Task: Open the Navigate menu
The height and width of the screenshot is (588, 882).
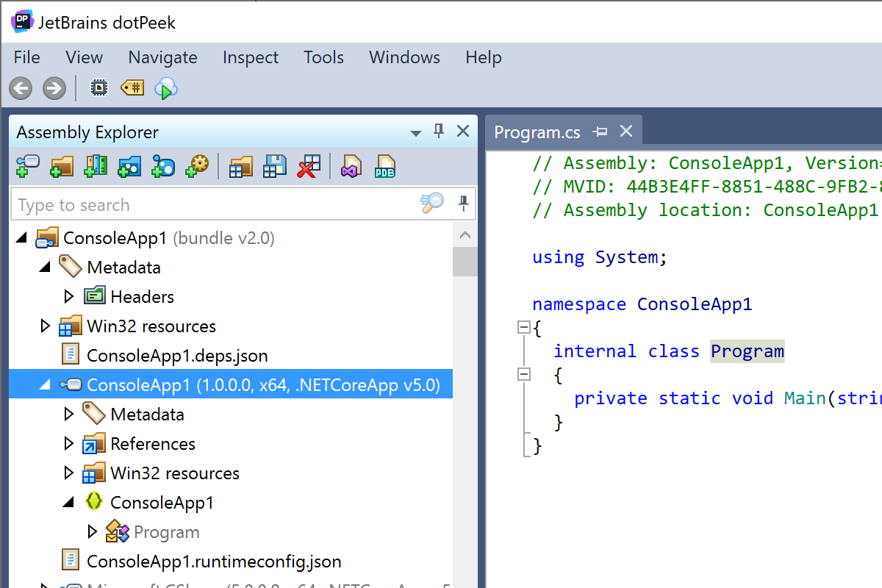Action: coord(162,57)
